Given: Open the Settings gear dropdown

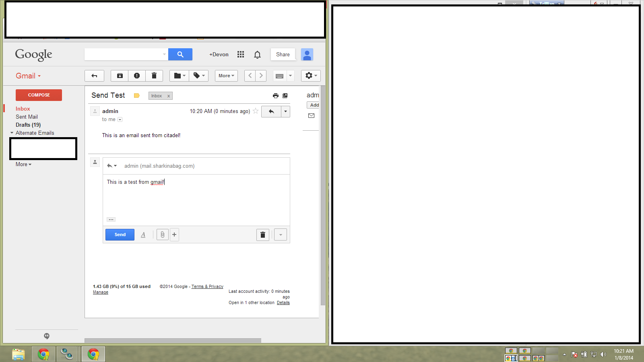Looking at the screenshot, I should click(x=311, y=76).
